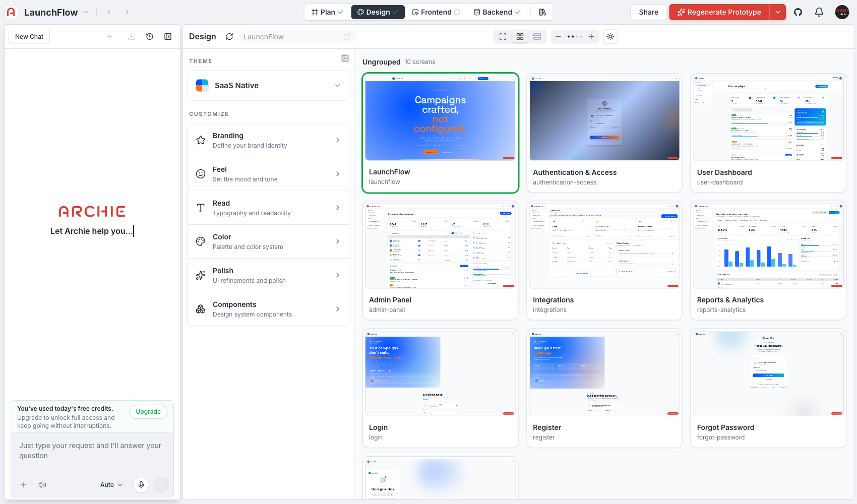
Task: Click the Branding star icon
Action: click(x=201, y=140)
